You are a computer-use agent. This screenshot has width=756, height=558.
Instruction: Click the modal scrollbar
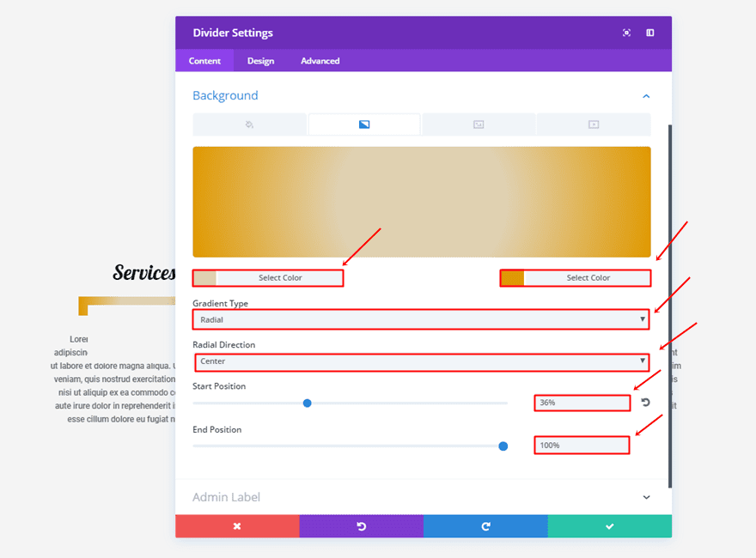pos(670,306)
